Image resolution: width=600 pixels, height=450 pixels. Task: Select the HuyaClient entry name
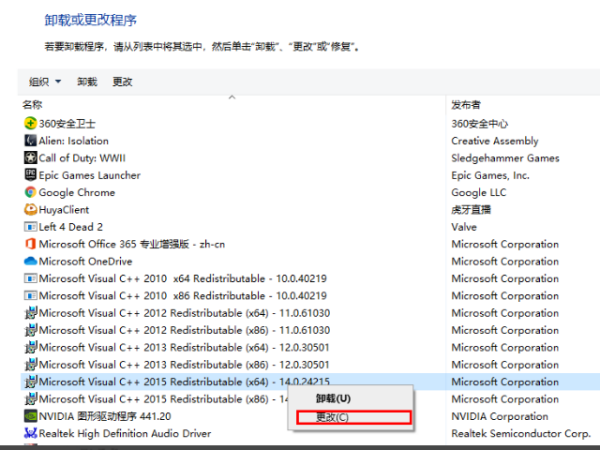[64, 210]
